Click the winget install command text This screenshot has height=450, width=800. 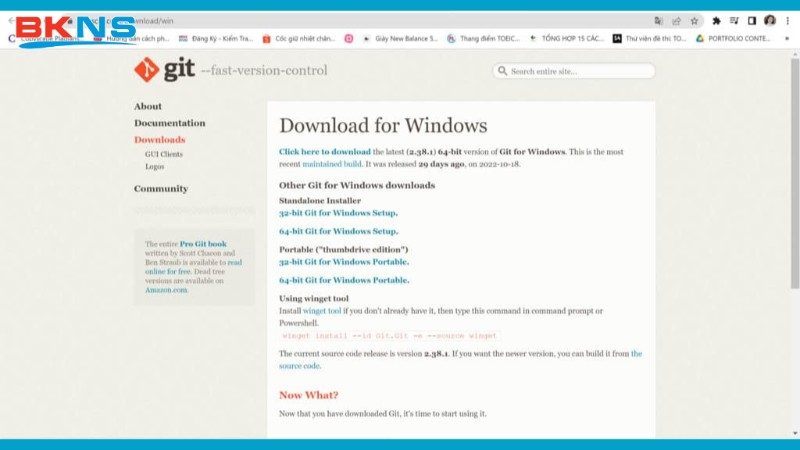(390, 336)
